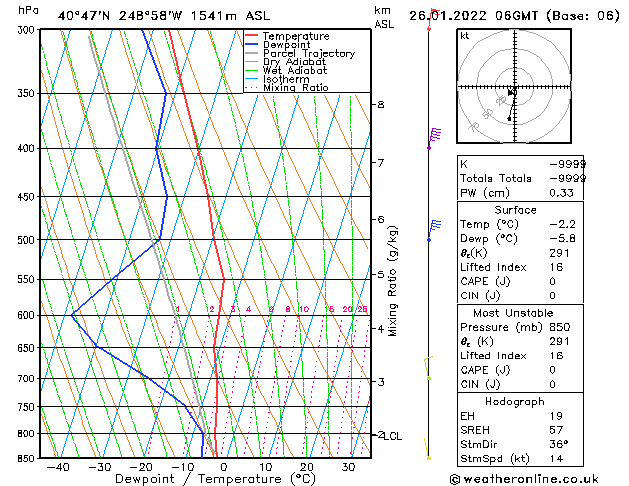Click the weatheronline.co.uk copyright link
Viewport: 629px width, 486px height.
tap(524, 479)
